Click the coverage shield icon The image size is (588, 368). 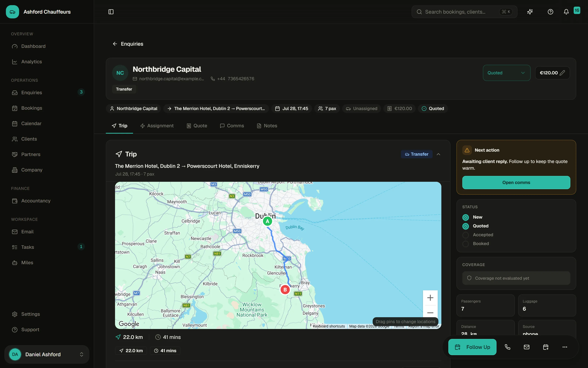point(469,278)
